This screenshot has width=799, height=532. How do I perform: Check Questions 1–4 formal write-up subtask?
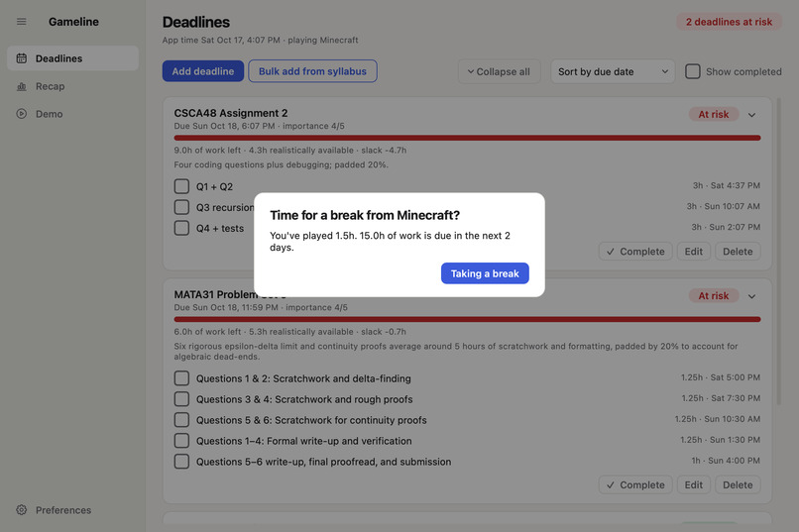(x=181, y=441)
